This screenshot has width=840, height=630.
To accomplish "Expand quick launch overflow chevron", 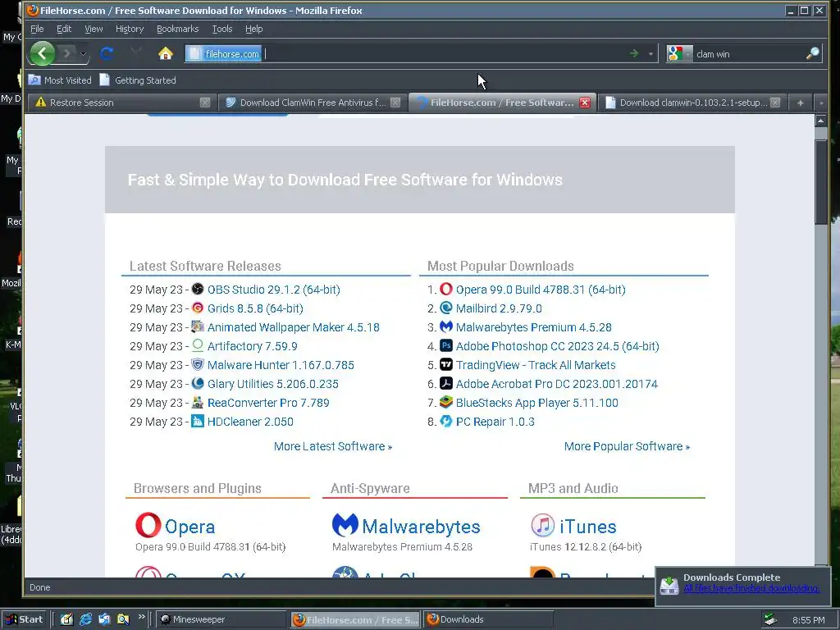I will click(x=141, y=617).
